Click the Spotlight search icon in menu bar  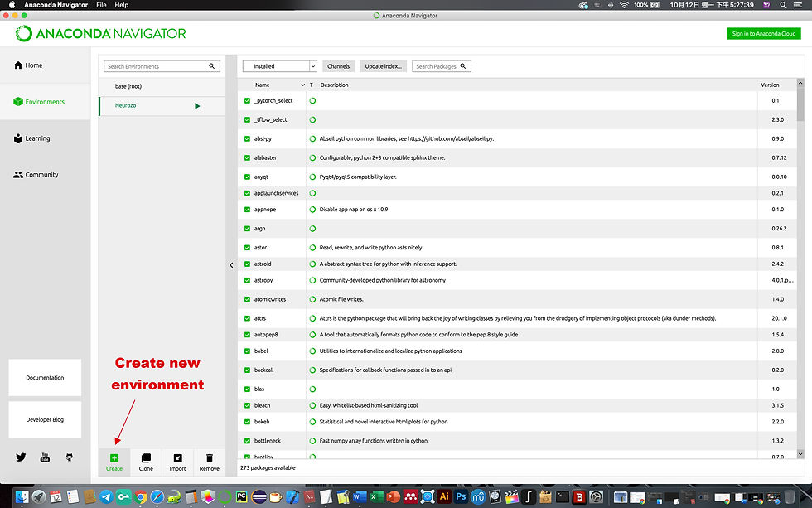783,5
